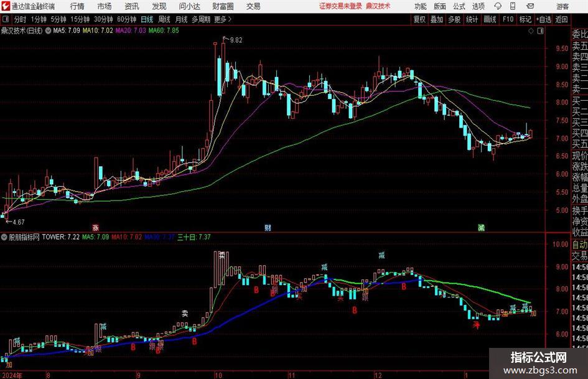This screenshot has height=379, width=588.
Task: Switch to the 分时 chart tab
Action: coord(20,19)
